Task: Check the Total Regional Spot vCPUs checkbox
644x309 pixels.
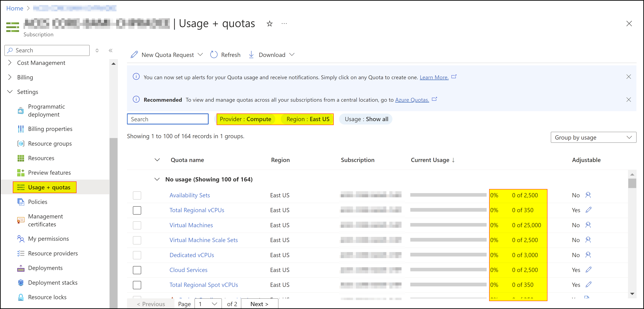Action: [x=137, y=285]
